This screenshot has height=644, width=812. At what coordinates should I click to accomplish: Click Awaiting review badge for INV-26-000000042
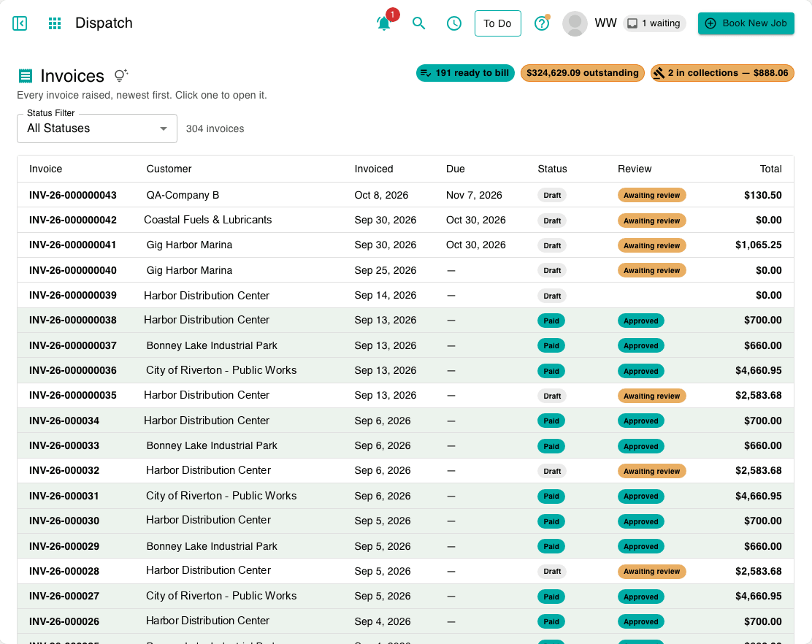651,221
